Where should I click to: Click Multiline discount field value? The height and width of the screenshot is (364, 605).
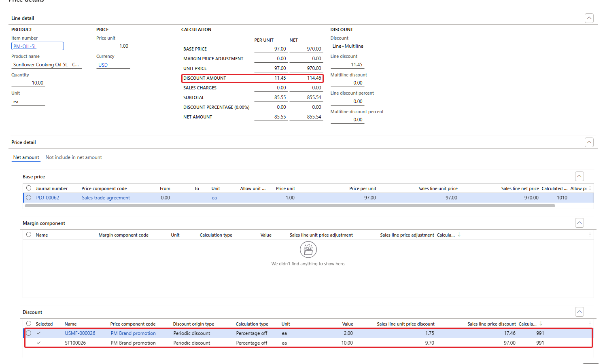(347, 83)
